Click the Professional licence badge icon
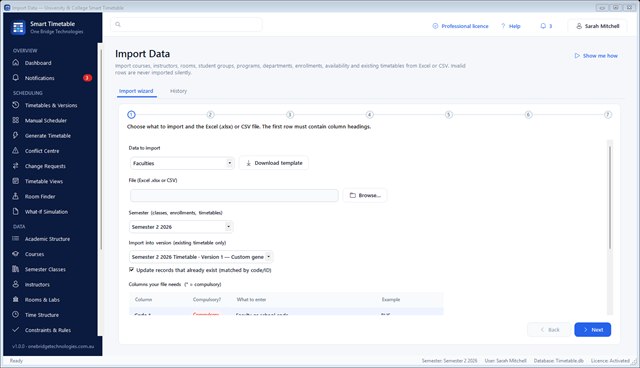Viewport: 640px width, 368px height. pyautogui.click(x=435, y=26)
